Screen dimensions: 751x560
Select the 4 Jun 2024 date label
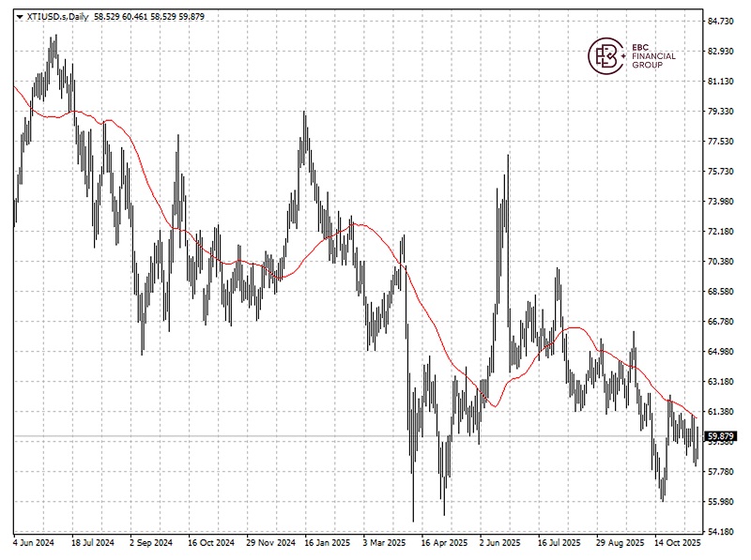click(34, 542)
